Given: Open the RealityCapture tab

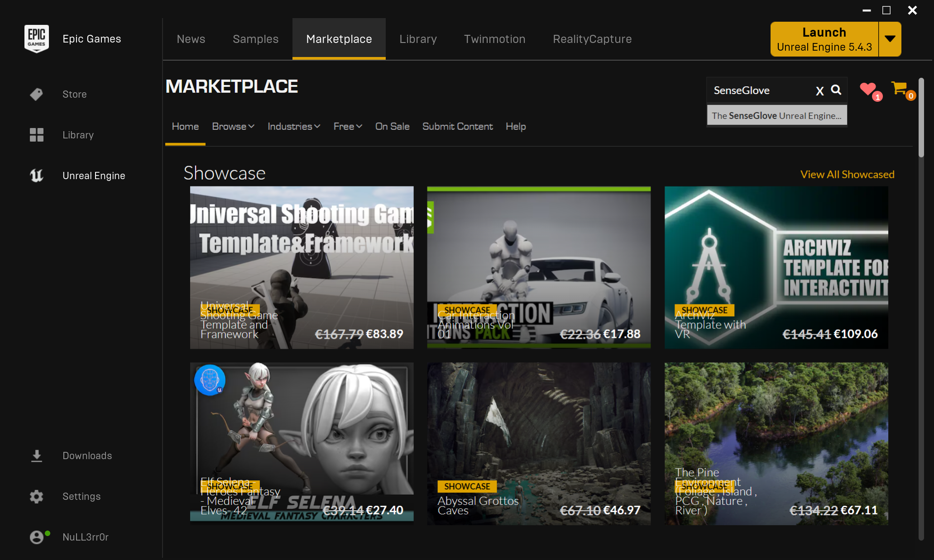Looking at the screenshot, I should pyautogui.click(x=592, y=39).
